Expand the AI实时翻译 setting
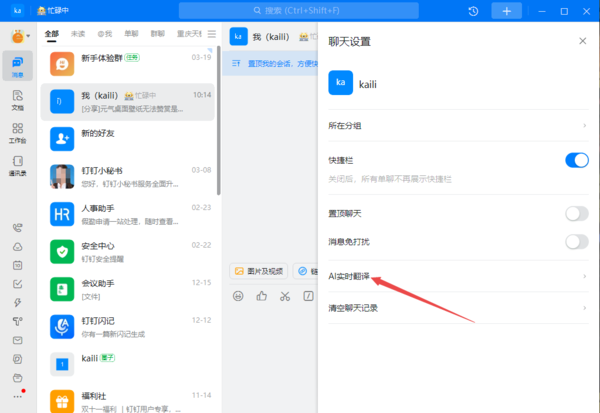The width and height of the screenshot is (600, 413). (457, 275)
